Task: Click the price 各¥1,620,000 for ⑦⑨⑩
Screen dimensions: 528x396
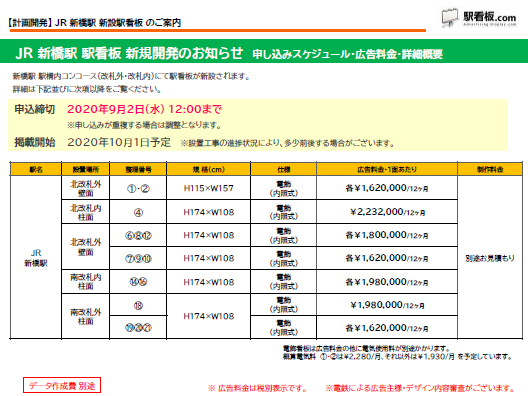Action: (x=387, y=258)
